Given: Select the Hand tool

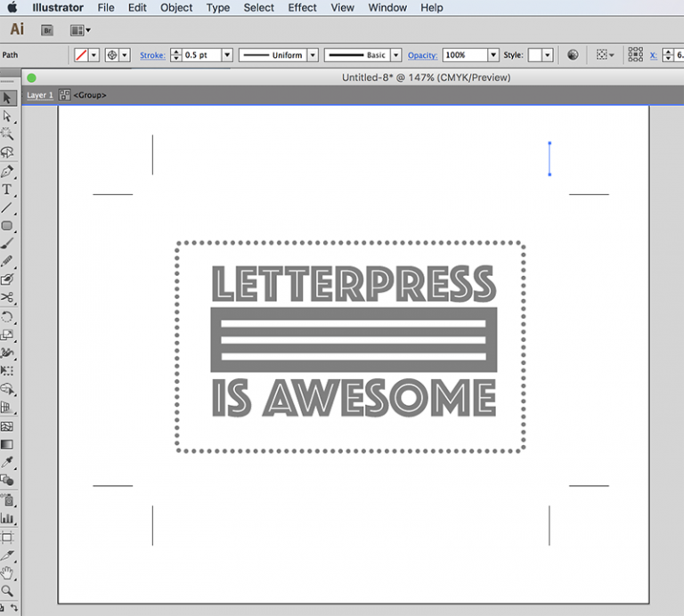Looking at the screenshot, I should click(x=7, y=573).
